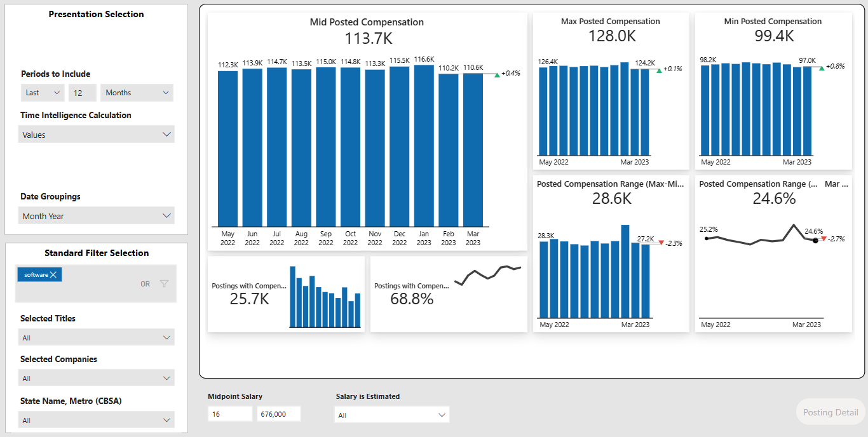The width and height of the screenshot is (868, 437).
Task: Click Midpoint Salary minimum input field
Action: pyautogui.click(x=229, y=414)
